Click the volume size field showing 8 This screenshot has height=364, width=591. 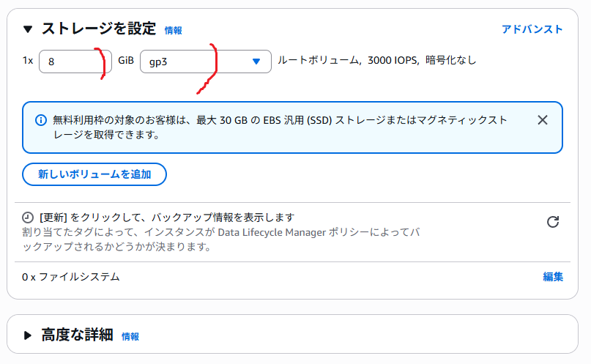[75, 62]
